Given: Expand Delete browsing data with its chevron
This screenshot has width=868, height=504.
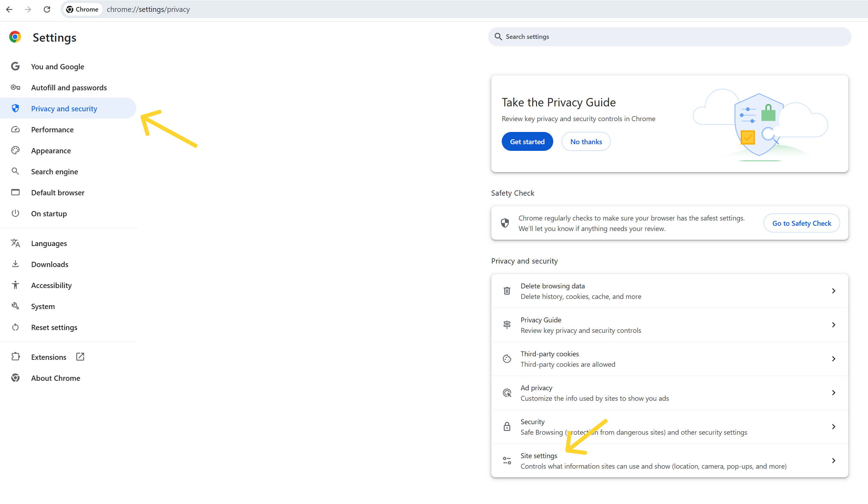Looking at the screenshot, I should click(833, 291).
